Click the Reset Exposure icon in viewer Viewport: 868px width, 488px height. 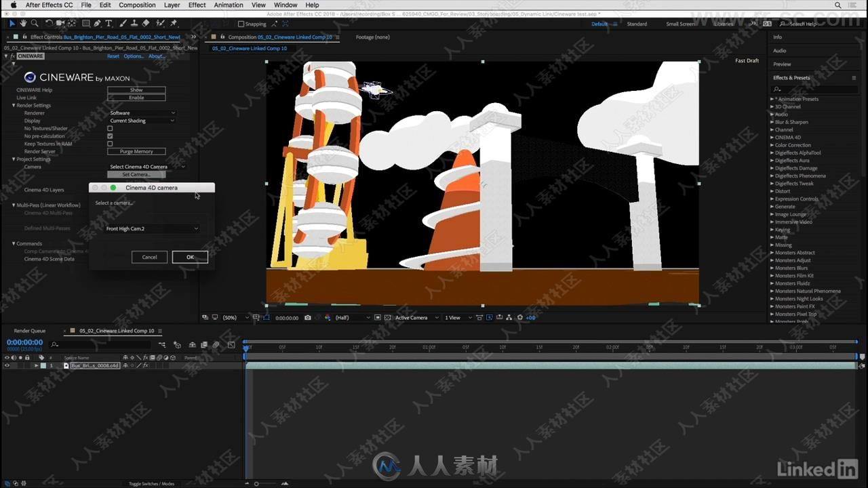click(x=520, y=317)
